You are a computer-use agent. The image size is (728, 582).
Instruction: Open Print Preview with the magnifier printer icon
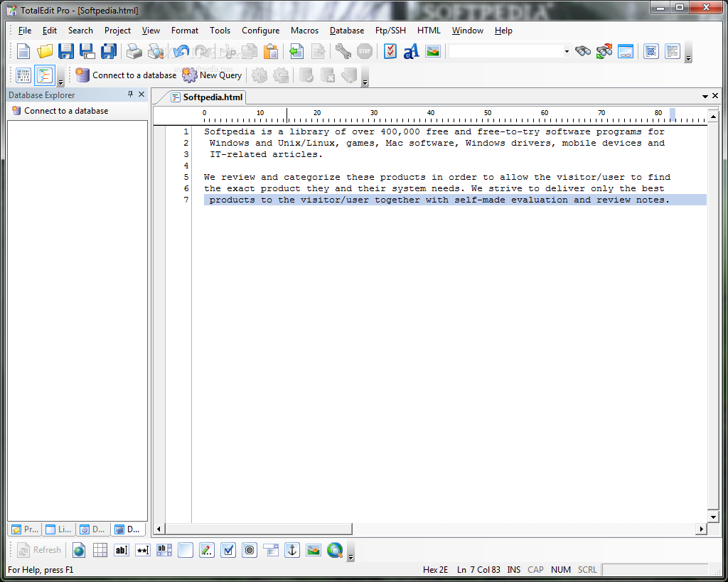point(156,51)
